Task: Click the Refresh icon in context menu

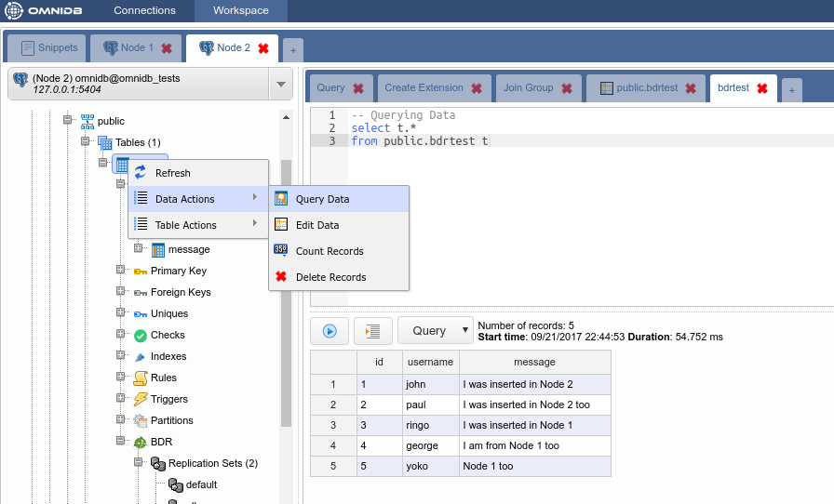Action: (x=141, y=173)
